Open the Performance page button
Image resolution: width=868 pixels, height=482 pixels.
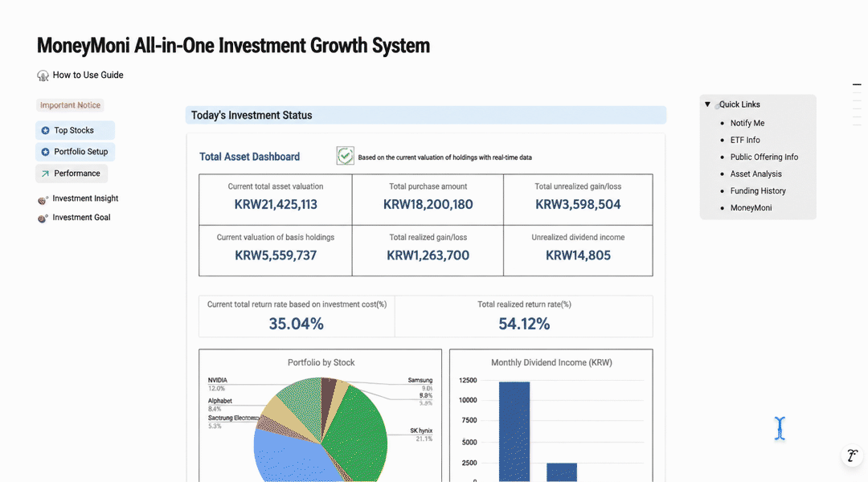pos(72,174)
